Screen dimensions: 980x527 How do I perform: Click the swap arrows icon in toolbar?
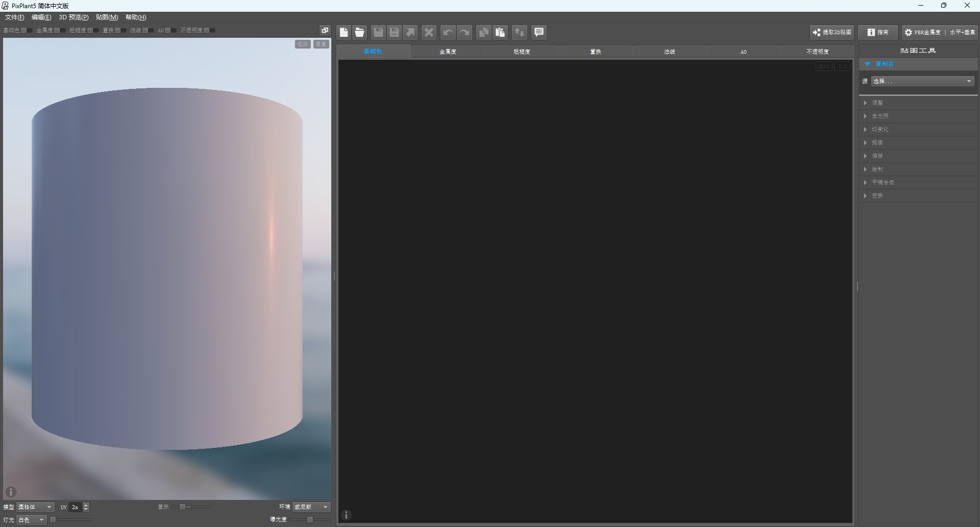click(x=519, y=33)
